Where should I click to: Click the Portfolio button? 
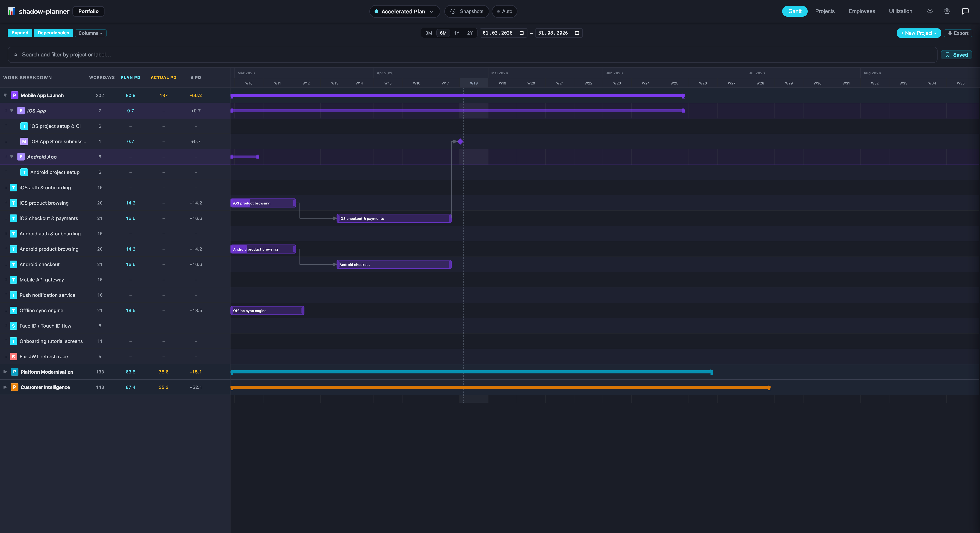[x=88, y=11]
